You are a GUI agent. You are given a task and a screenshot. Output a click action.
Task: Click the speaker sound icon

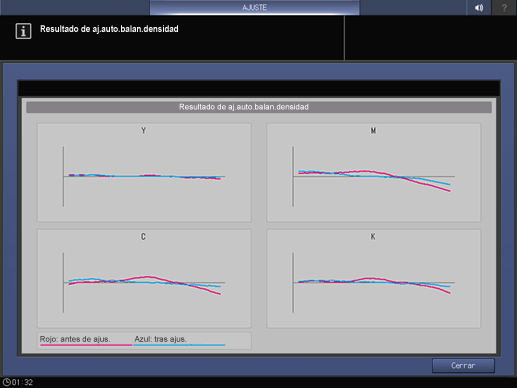[x=479, y=7]
